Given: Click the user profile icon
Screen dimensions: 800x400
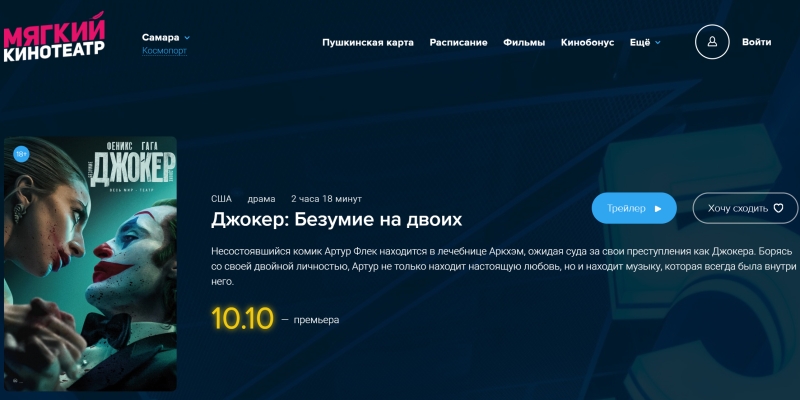Looking at the screenshot, I should pos(712,42).
